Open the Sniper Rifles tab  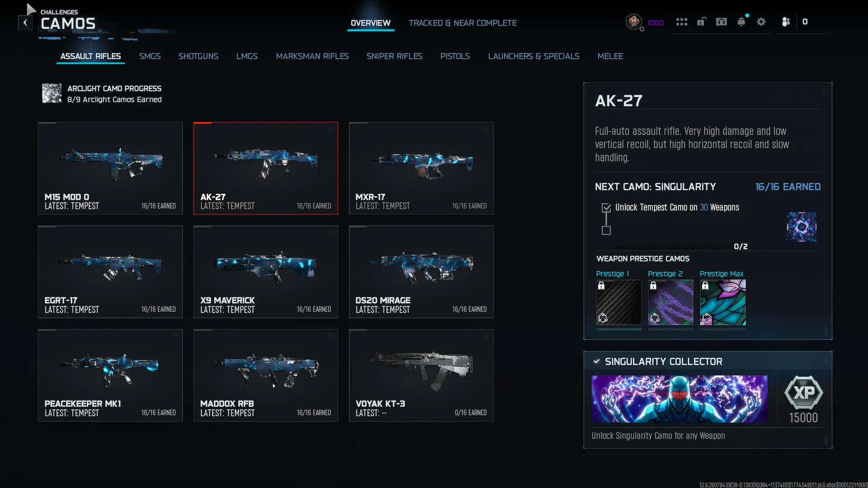(394, 56)
